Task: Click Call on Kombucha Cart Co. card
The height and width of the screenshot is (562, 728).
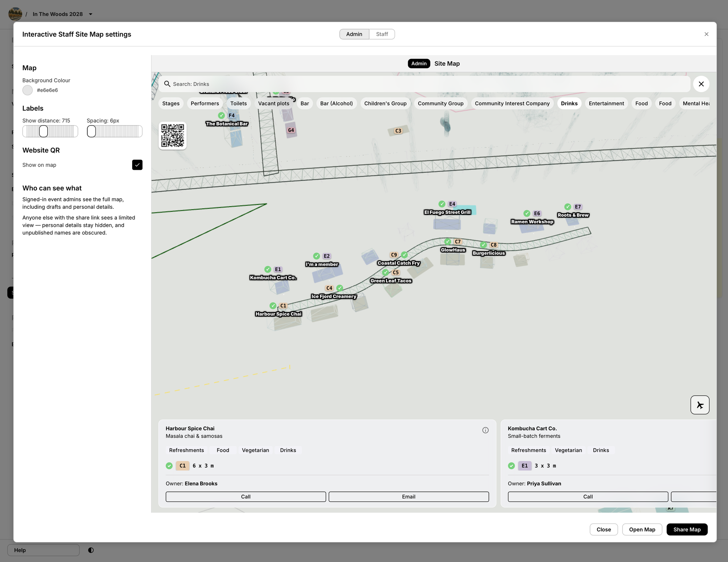Action: [x=588, y=497]
